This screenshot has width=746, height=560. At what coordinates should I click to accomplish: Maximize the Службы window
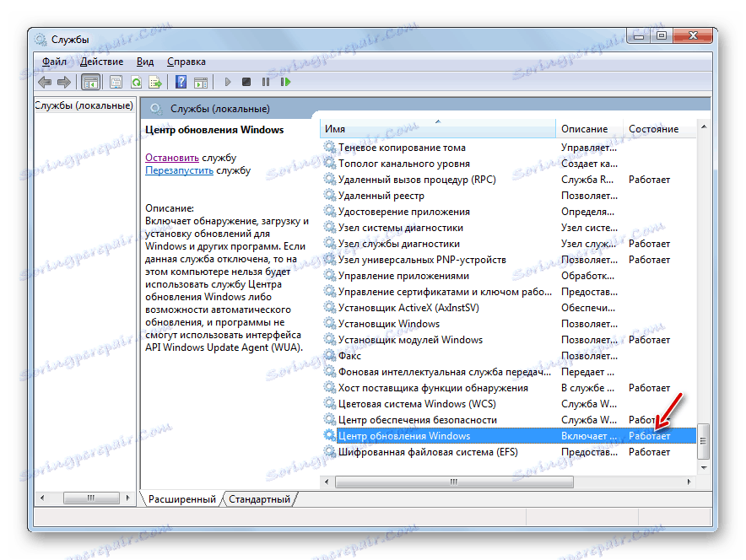click(662, 35)
